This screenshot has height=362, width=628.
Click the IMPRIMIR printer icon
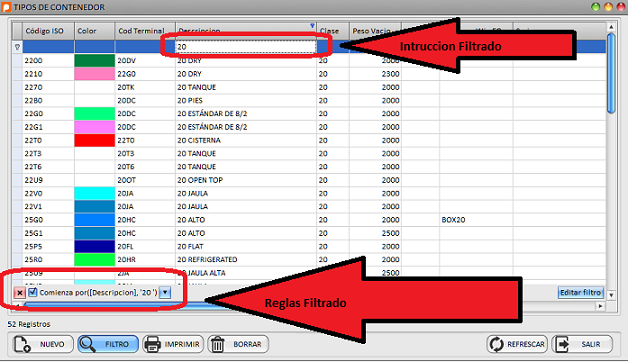(x=152, y=344)
